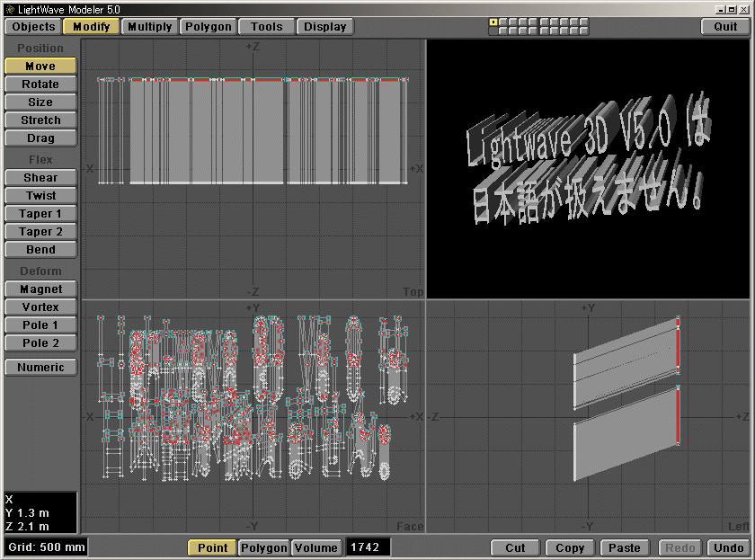Select the Rotate tool
Image resolution: width=755 pixels, height=560 pixels.
pyautogui.click(x=40, y=84)
